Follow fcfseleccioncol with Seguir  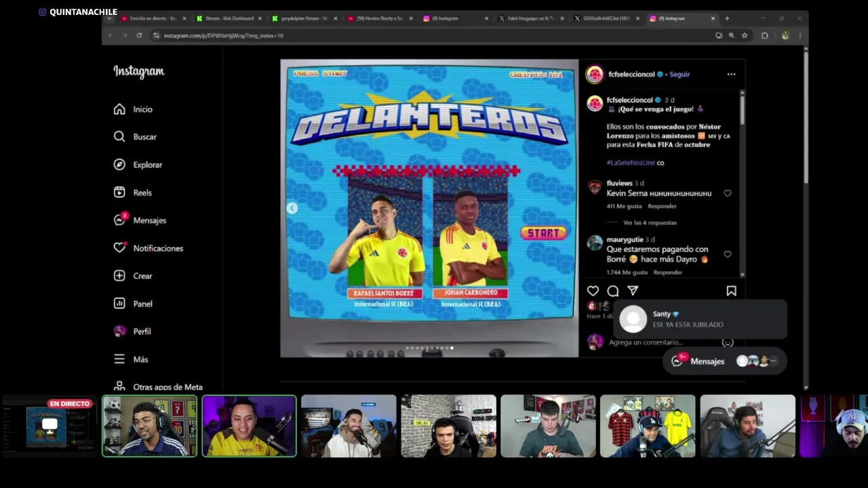point(679,75)
